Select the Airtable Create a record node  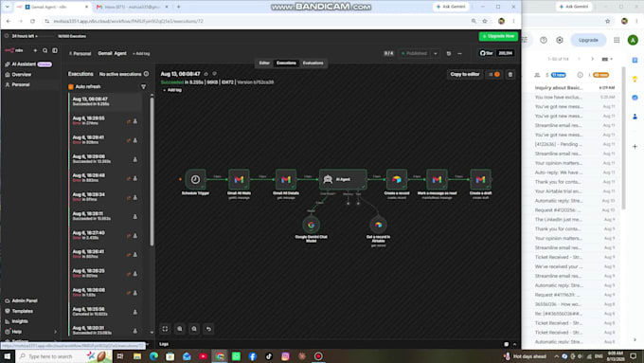click(396, 179)
